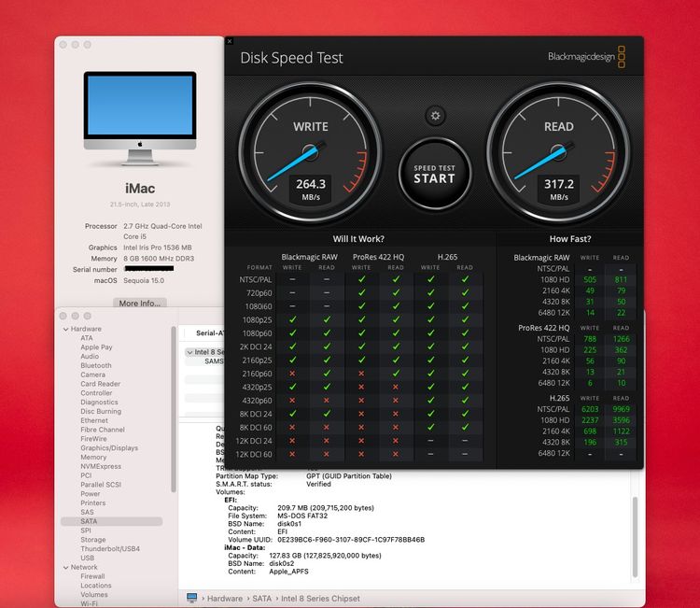Select Controller in hardware list
Screen dimensions: 700x608
pos(96,392)
